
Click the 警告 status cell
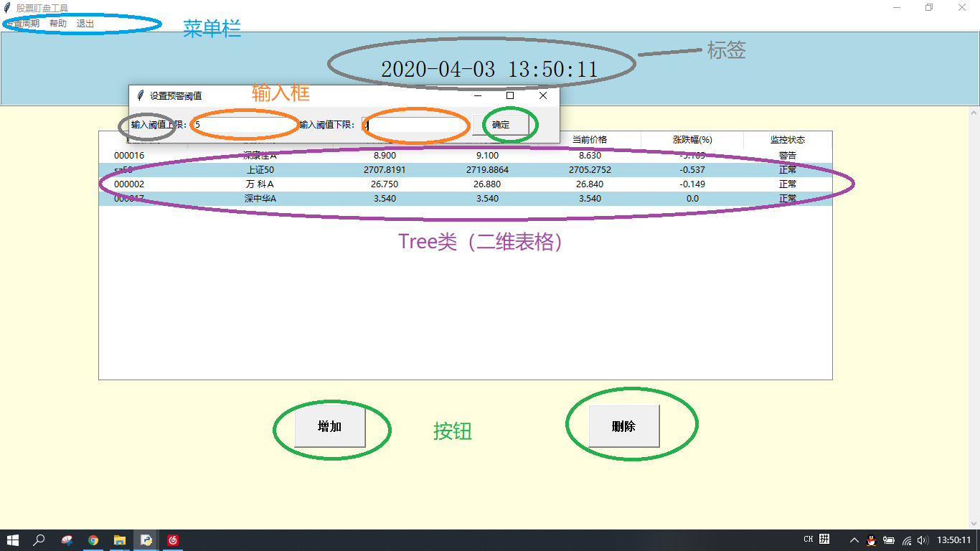coord(788,156)
